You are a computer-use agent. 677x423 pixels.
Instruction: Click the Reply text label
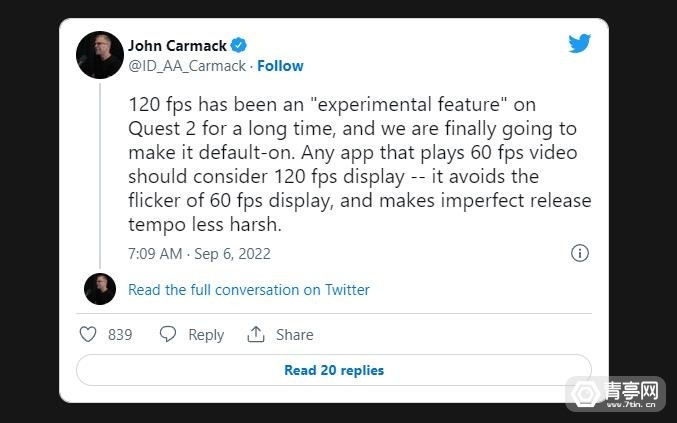206,335
